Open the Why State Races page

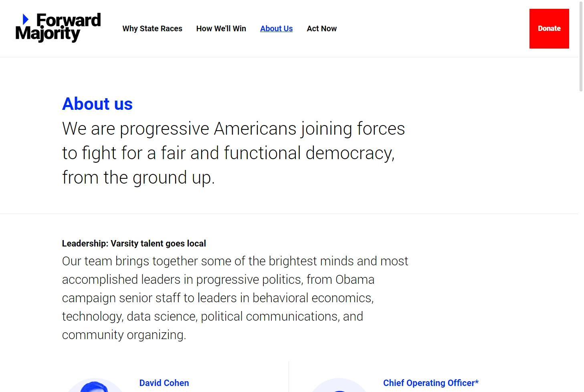[x=152, y=28]
